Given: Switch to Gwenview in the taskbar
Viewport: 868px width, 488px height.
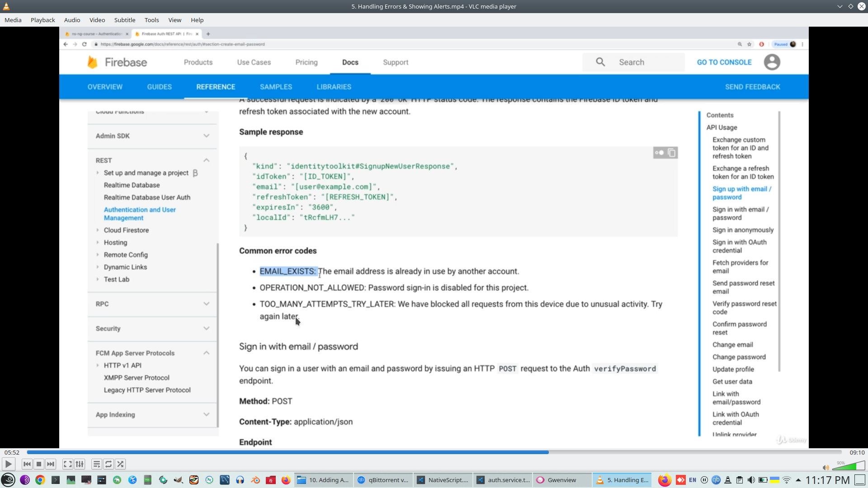Looking at the screenshot, I should 561,480.
